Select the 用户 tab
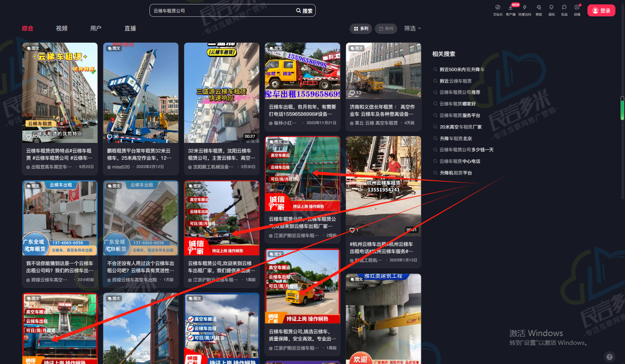This screenshot has width=625, height=364. pyautogui.click(x=96, y=28)
